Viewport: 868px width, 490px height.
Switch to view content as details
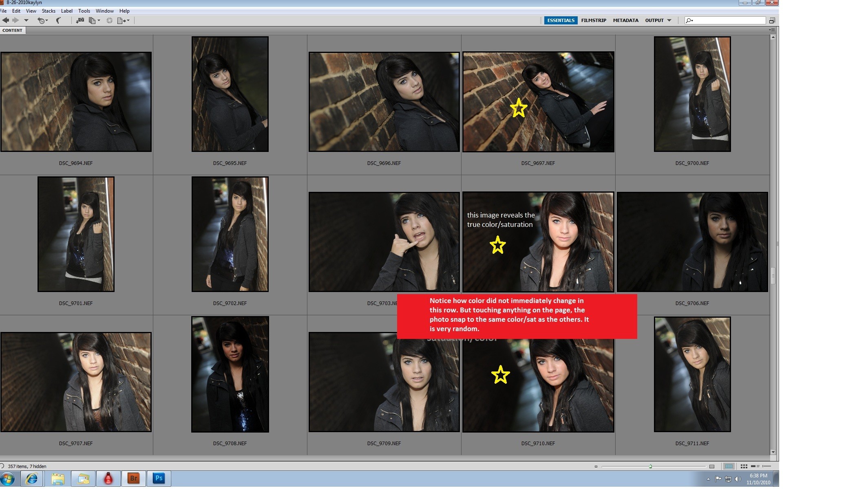tap(755, 466)
